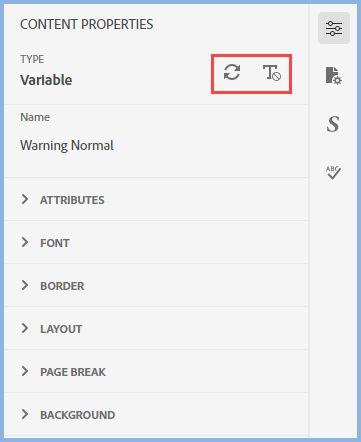Expand the ATTRIBUTES section chevron
Image resolution: width=361 pixels, height=442 pixels.
pos(25,199)
